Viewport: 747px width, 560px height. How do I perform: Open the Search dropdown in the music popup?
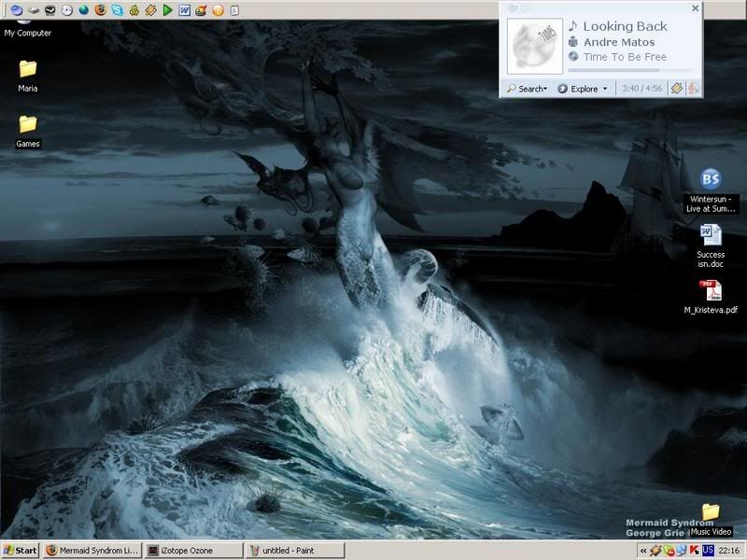[x=527, y=89]
